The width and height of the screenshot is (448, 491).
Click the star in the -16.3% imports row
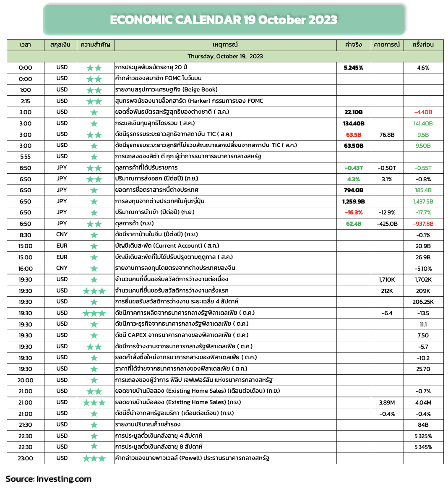tap(94, 213)
